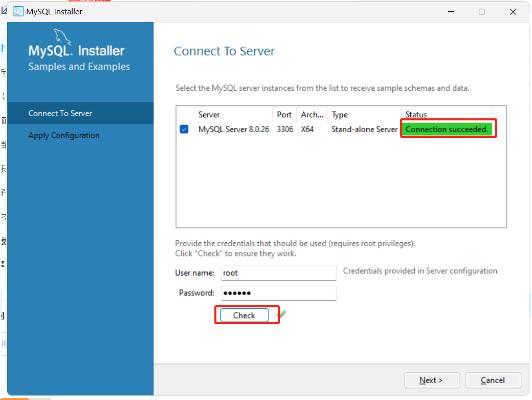Click the 'Connection succeeded.' status cell
Viewport: 532px width, 400px height.
point(447,130)
